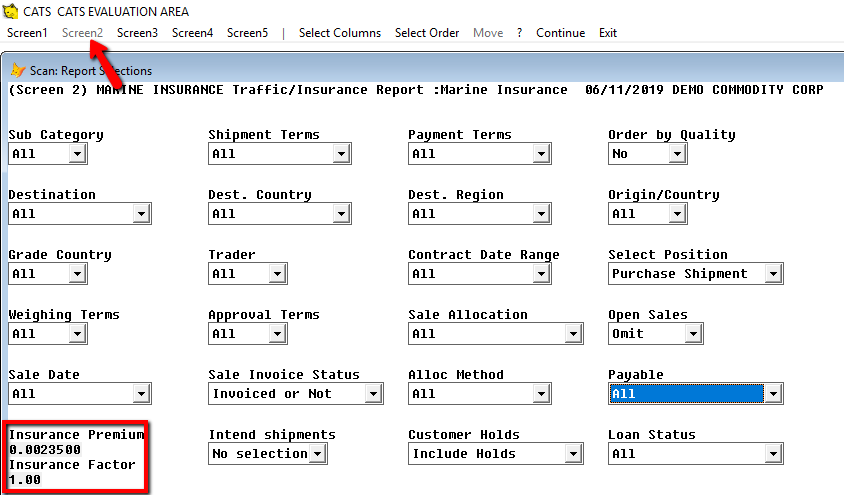Open the Intend shipments dropdown
This screenshot has height=495, width=844.
318,454
